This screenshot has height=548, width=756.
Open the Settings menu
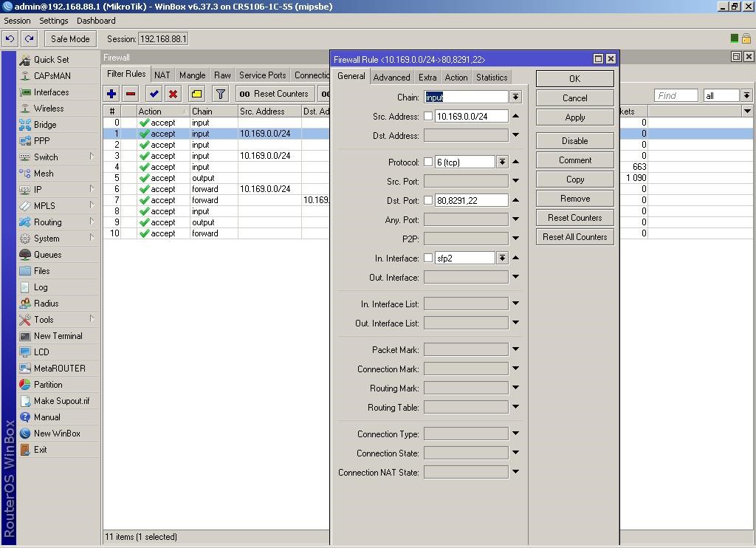point(53,21)
